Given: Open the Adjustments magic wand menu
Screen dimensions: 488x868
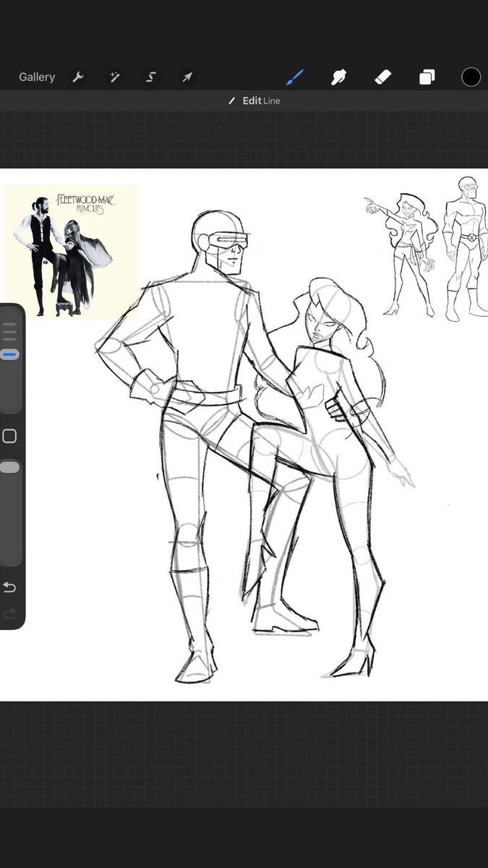Looking at the screenshot, I should click(x=114, y=77).
